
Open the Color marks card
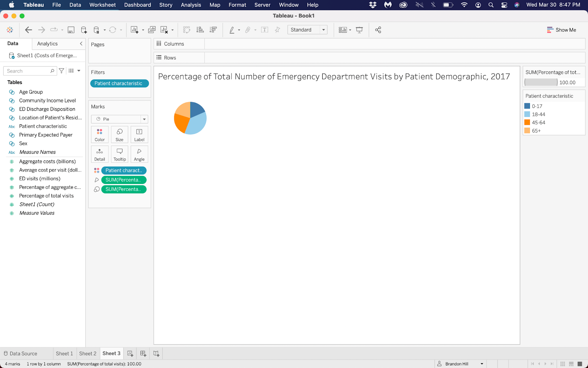tap(100, 135)
